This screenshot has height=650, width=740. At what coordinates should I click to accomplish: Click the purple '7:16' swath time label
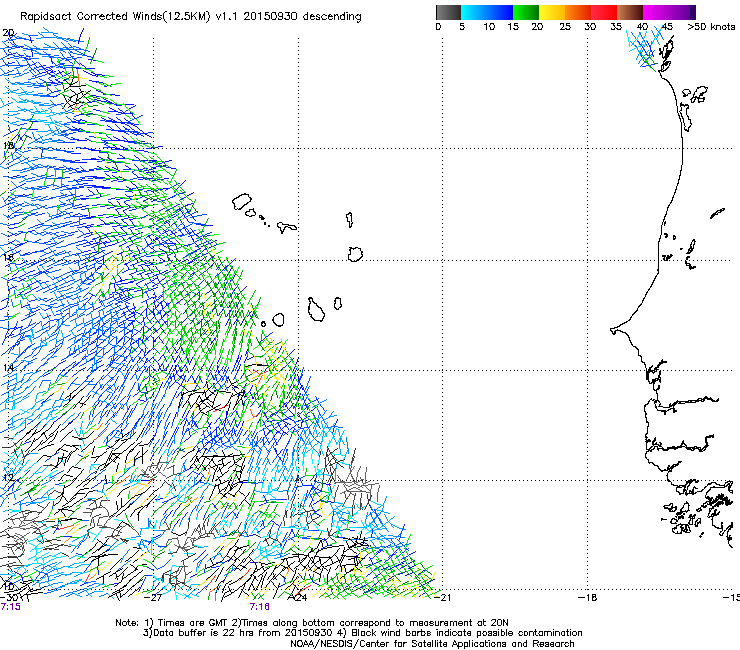[260, 607]
